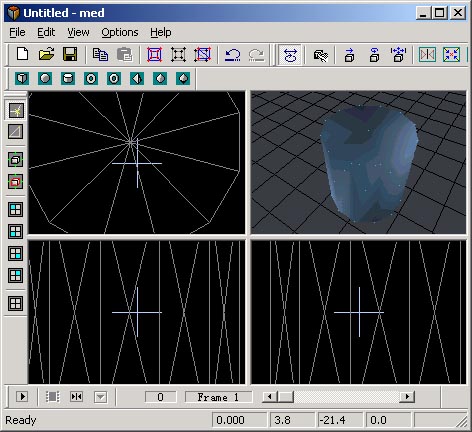Create a new model file
Image resolution: width=472 pixels, height=432 pixels.
(x=22, y=54)
